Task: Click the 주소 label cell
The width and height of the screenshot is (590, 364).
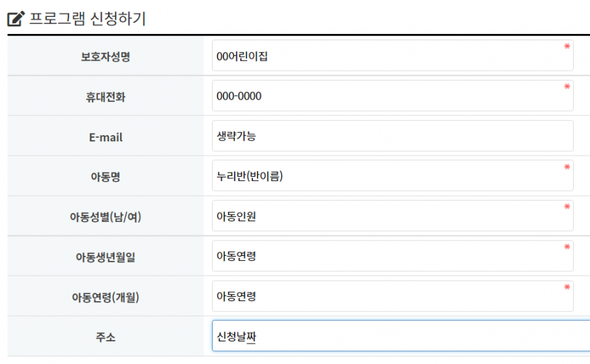Action: click(x=105, y=336)
